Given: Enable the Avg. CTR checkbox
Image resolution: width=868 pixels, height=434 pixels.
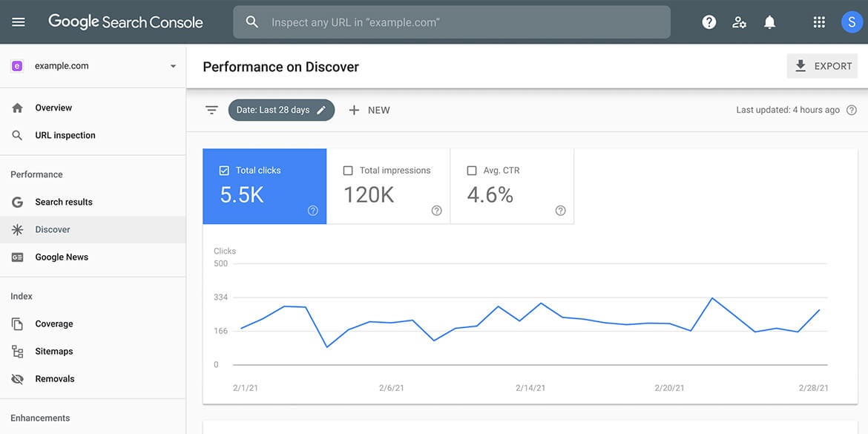Looking at the screenshot, I should [x=472, y=171].
